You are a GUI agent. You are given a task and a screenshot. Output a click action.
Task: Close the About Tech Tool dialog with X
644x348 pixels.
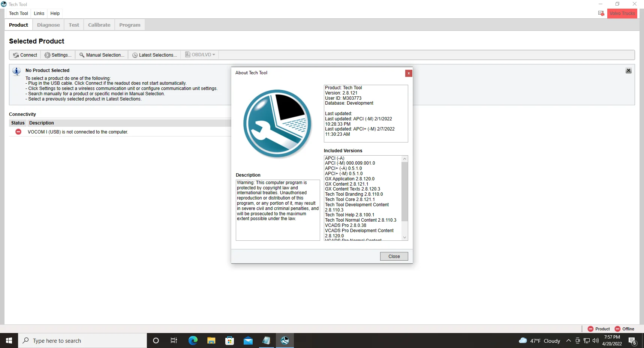409,73
